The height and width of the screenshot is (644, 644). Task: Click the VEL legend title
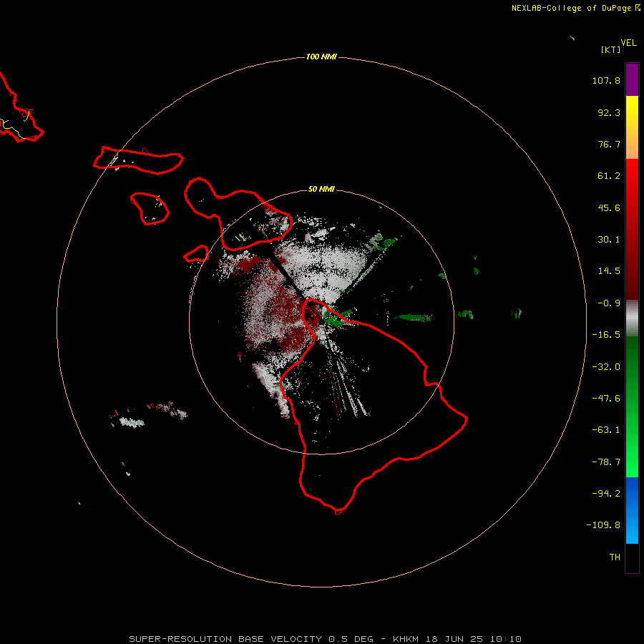pos(628,42)
